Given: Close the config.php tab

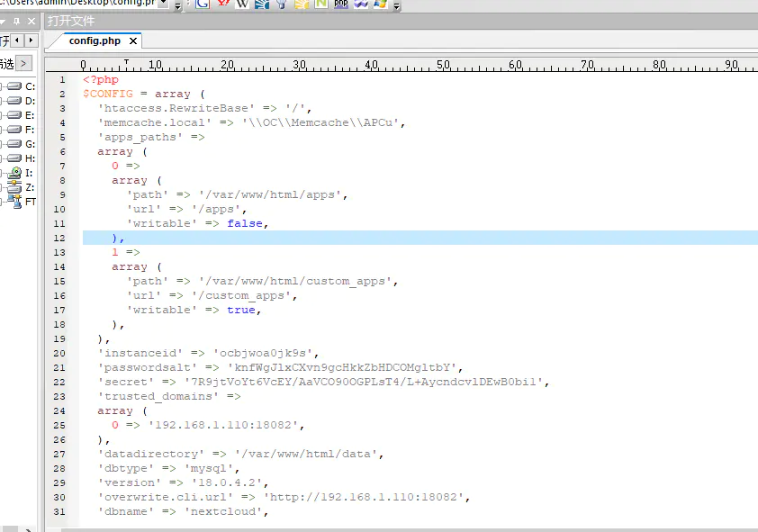Looking at the screenshot, I should tap(133, 41).
